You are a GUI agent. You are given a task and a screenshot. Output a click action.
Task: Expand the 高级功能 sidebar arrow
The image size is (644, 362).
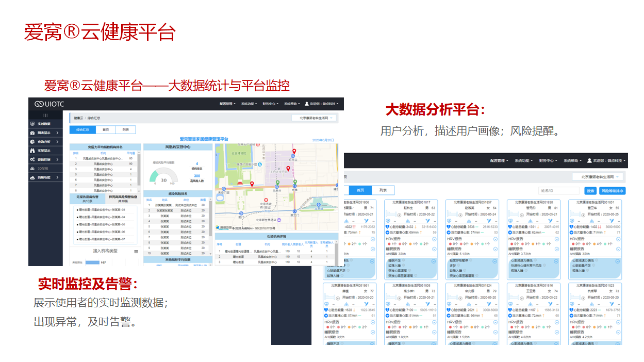pos(57,177)
